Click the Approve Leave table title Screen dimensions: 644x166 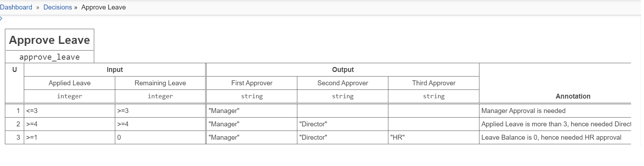[49, 40]
